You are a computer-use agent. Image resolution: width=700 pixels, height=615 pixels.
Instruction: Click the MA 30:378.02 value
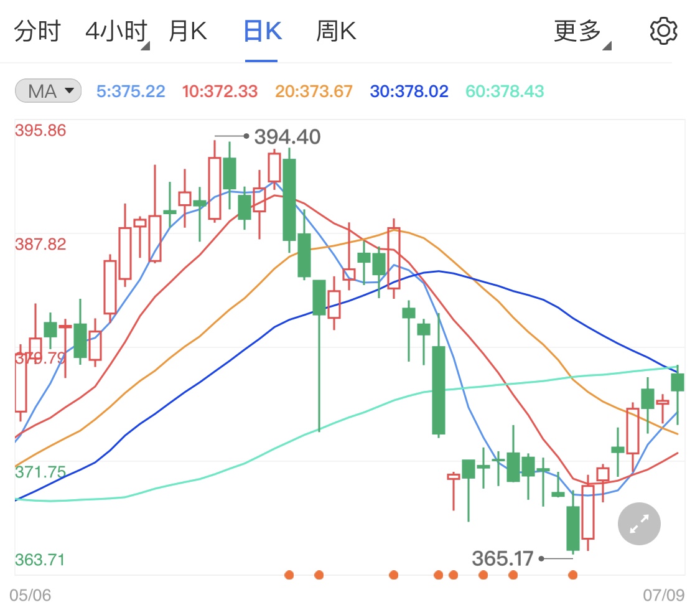pos(409,91)
